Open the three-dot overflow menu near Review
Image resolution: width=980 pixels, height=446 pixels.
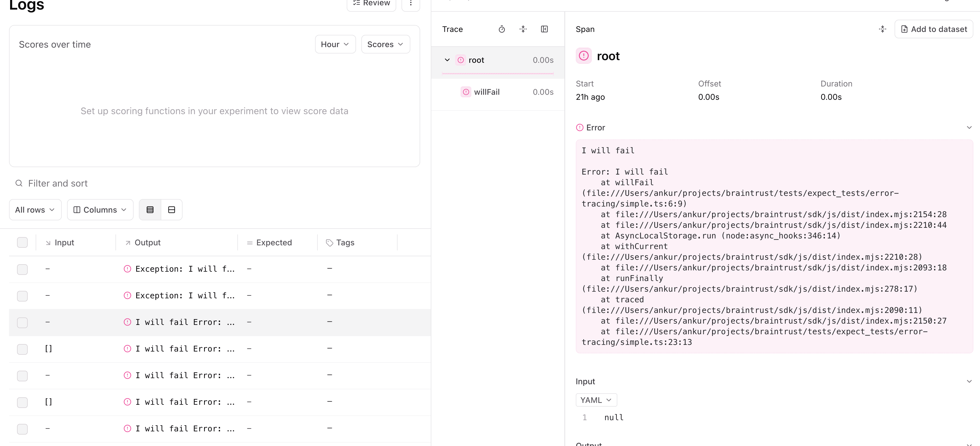coord(411,3)
